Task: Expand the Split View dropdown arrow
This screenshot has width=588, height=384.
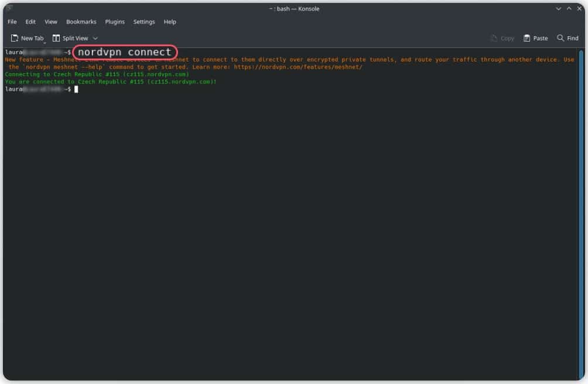Action: click(x=95, y=38)
